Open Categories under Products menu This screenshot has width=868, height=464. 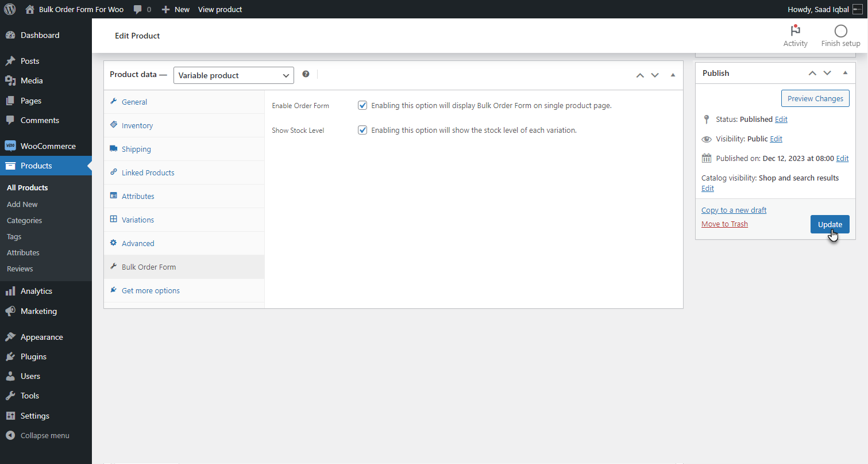coord(24,220)
